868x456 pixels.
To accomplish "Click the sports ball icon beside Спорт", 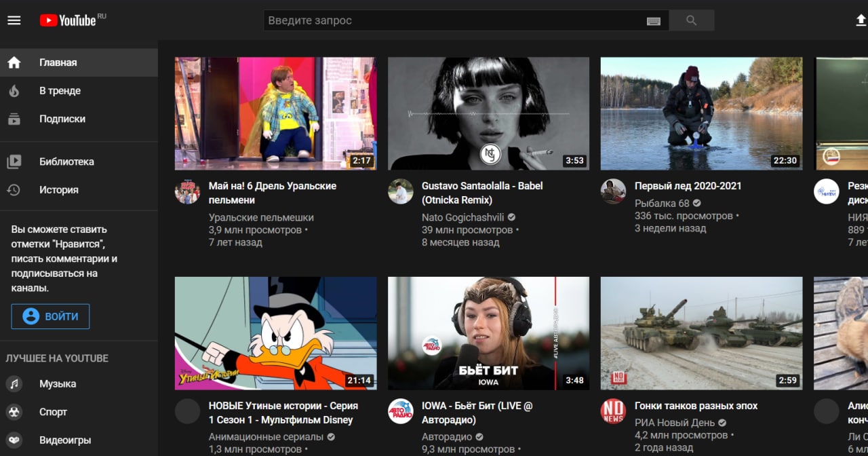I will pos(14,412).
